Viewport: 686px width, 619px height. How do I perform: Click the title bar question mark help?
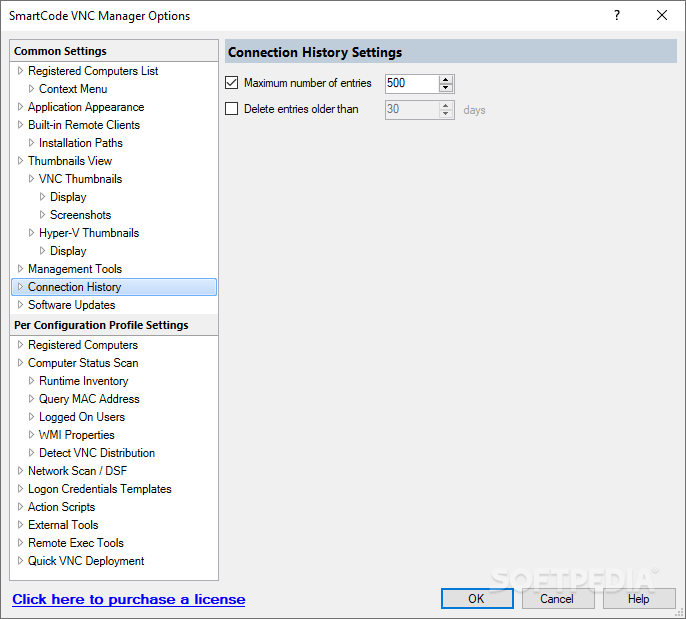[617, 15]
